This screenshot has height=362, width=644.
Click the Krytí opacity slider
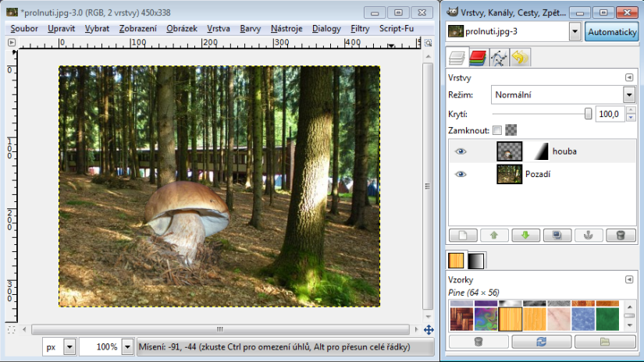[x=542, y=114]
